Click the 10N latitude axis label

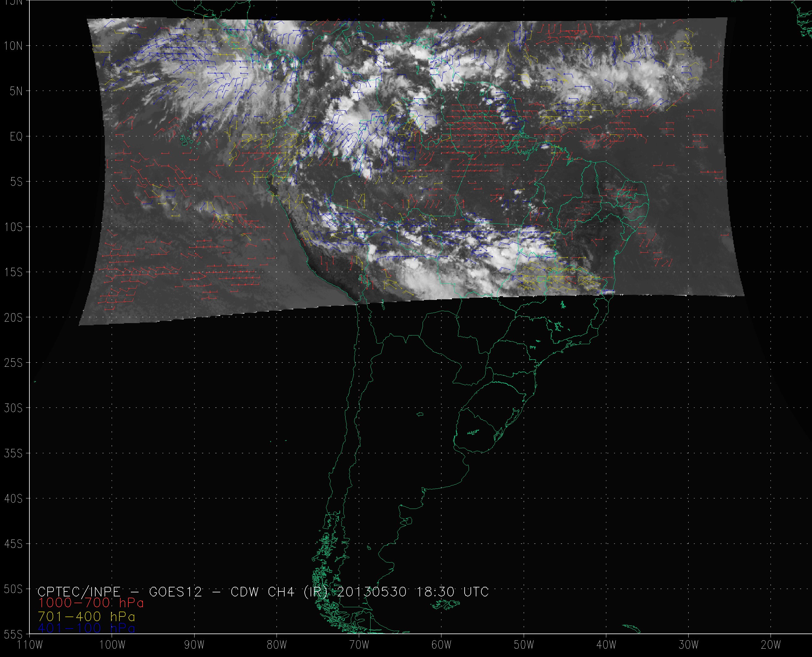coord(13,46)
